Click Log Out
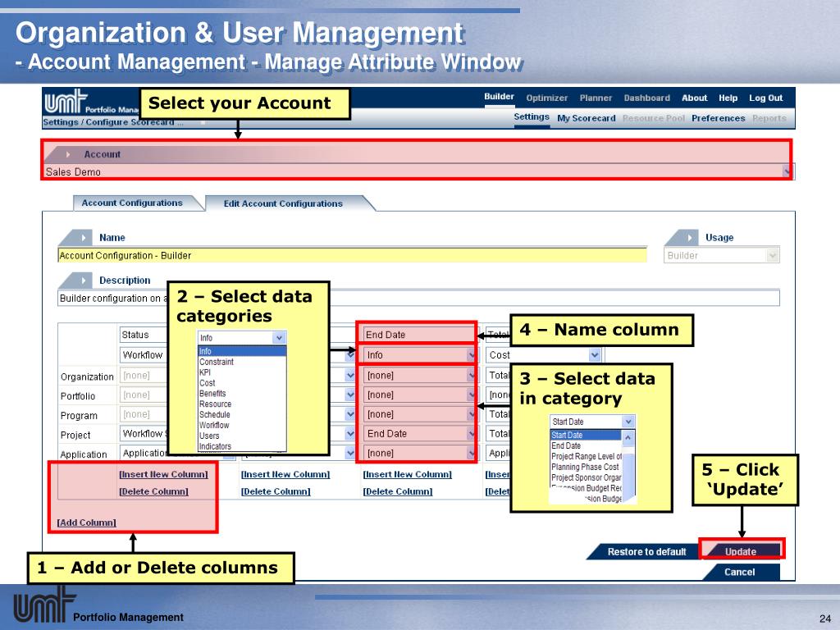 click(765, 98)
